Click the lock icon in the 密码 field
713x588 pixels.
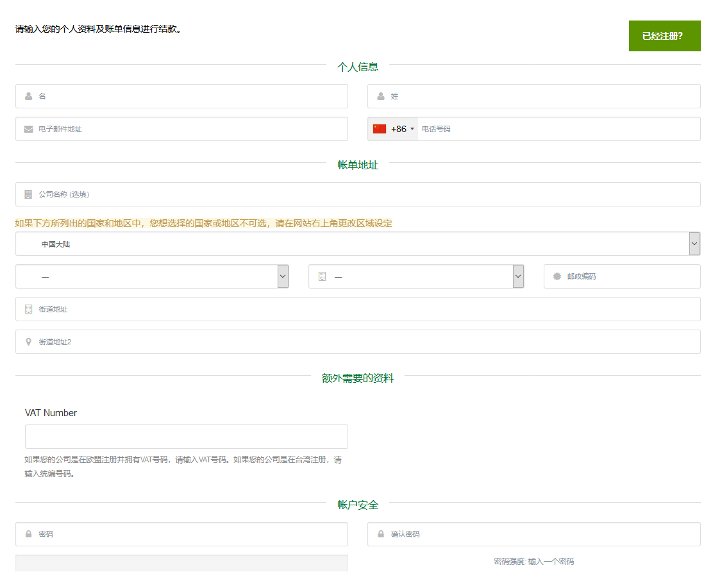click(28, 534)
